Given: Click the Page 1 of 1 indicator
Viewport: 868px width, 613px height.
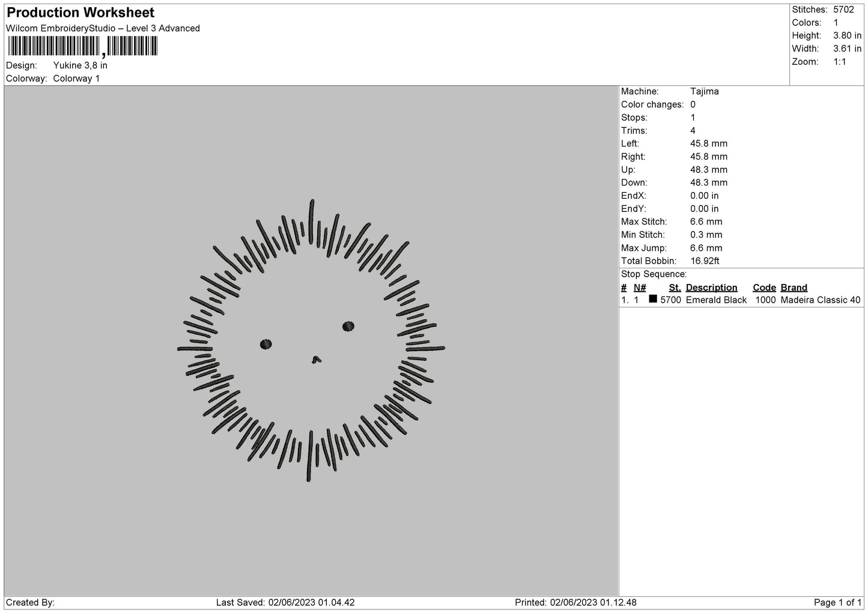Looking at the screenshot, I should coord(837,602).
